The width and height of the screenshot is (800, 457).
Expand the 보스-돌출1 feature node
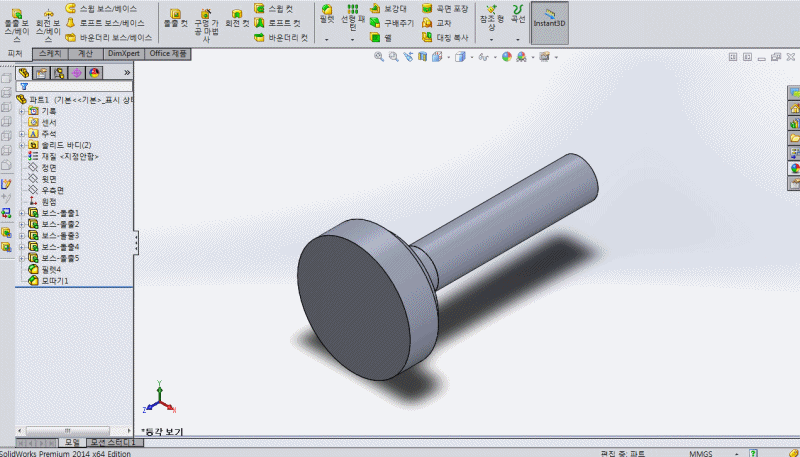[x=22, y=213]
